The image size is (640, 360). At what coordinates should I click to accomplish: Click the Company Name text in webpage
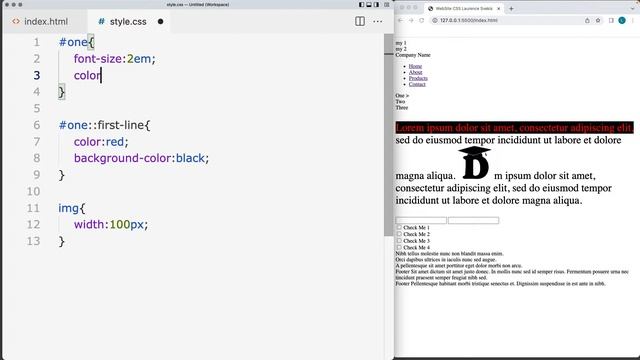[413, 55]
